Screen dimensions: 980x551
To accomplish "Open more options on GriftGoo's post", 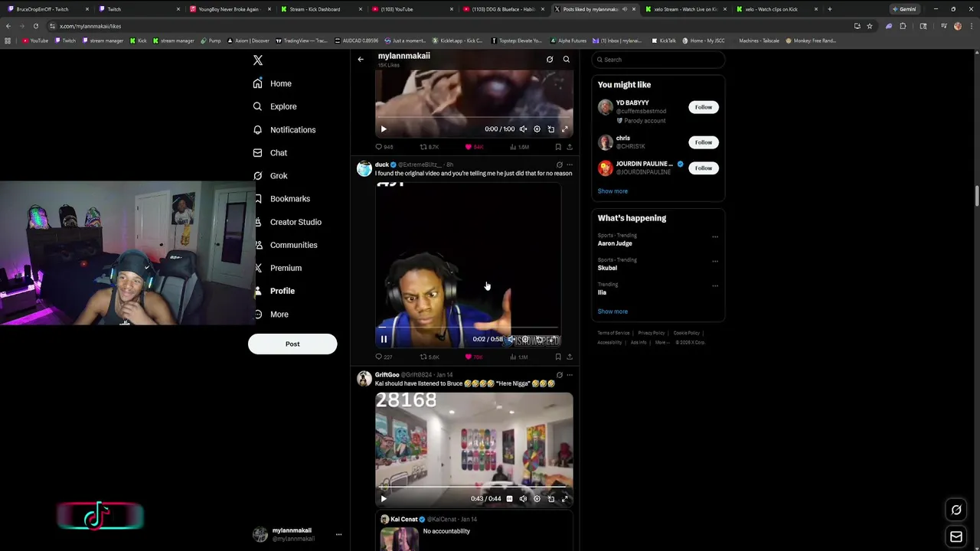I will click(569, 375).
